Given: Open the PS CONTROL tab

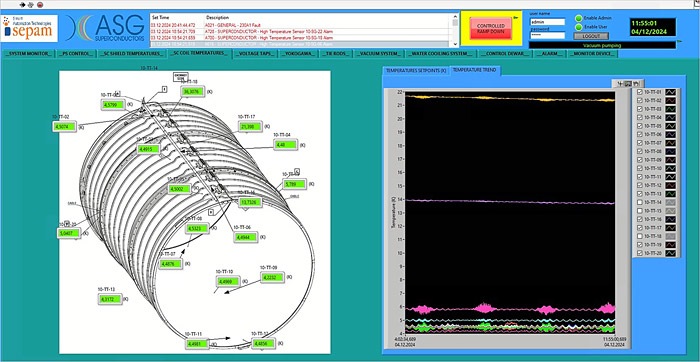Looking at the screenshot, I should [x=76, y=54].
